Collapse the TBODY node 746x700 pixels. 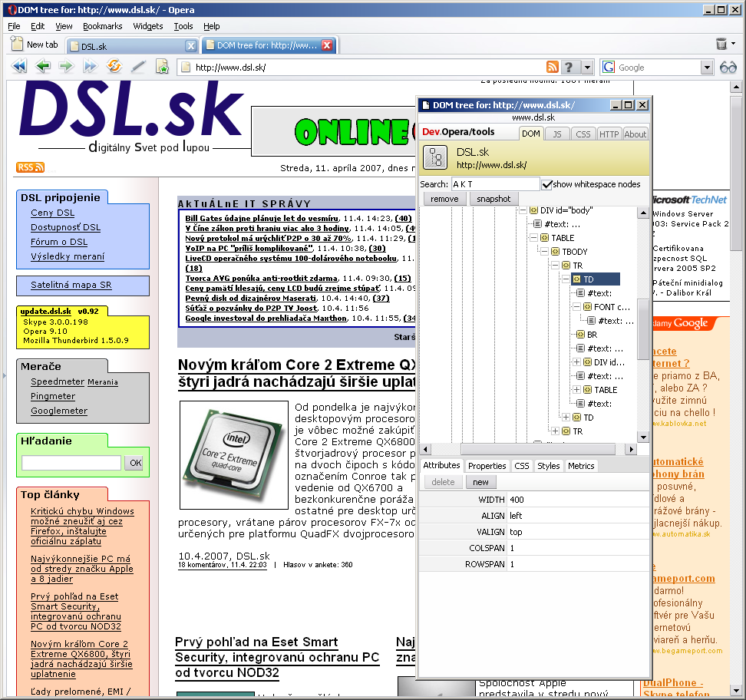click(x=544, y=251)
